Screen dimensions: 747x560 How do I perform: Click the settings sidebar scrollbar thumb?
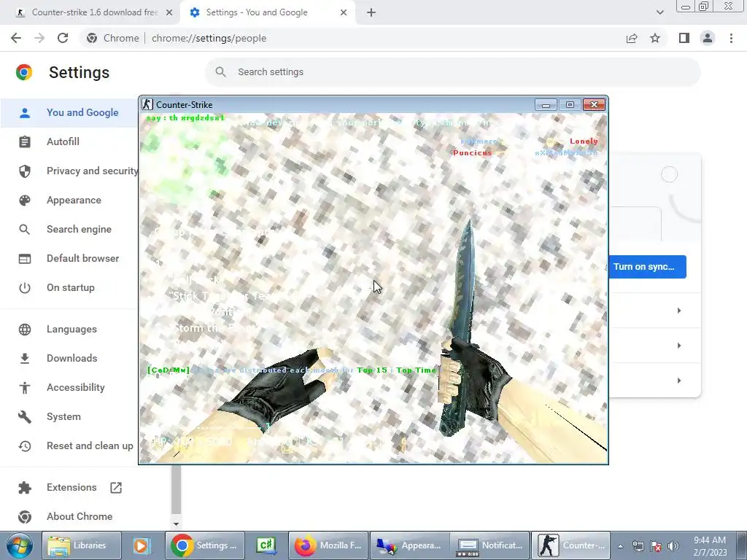(176, 489)
